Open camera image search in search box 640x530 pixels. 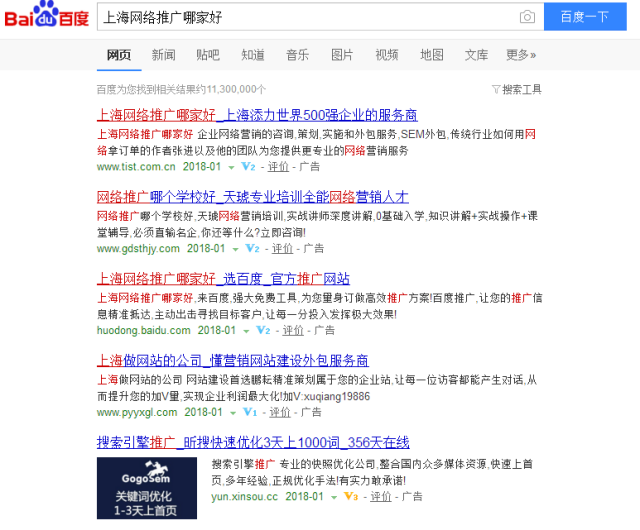[527, 17]
